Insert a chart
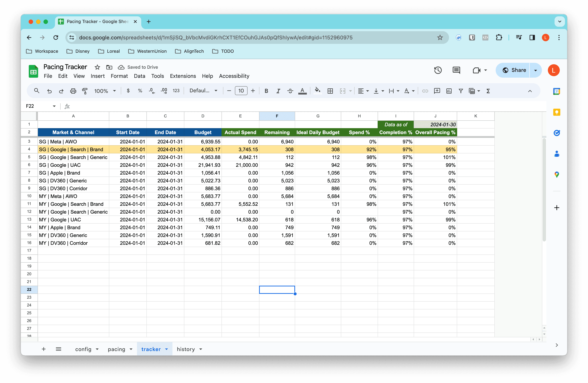588x383 pixels. (449, 91)
